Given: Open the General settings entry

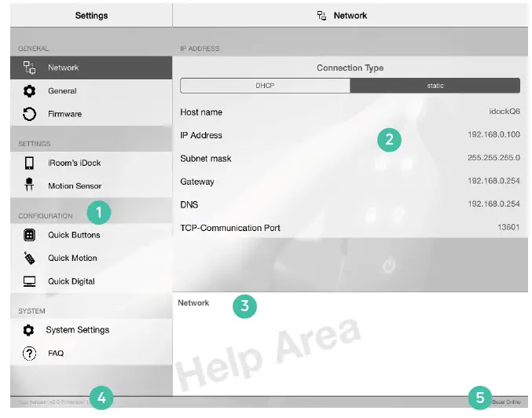Looking at the screenshot, I should tap(91, 91).
